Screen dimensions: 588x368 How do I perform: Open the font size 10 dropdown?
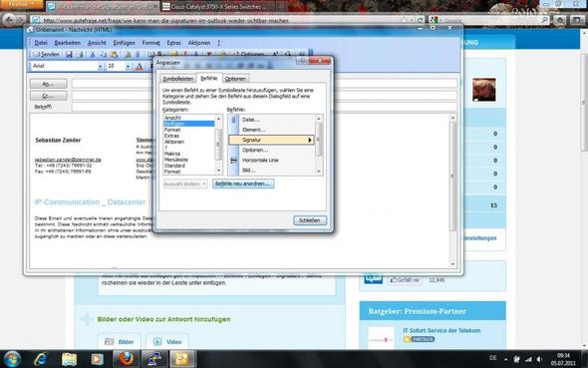(x=128, y=67)
